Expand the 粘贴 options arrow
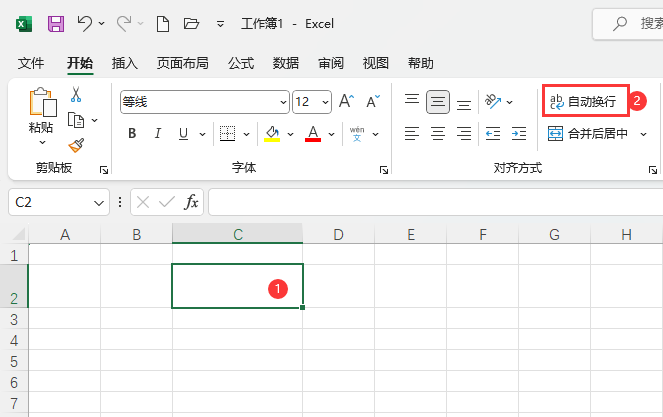This screenshot has width=663, height=417. 42,143
